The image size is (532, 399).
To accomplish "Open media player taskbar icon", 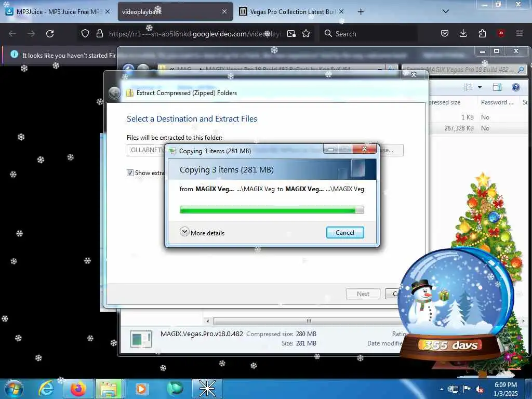I will point(141,389).
